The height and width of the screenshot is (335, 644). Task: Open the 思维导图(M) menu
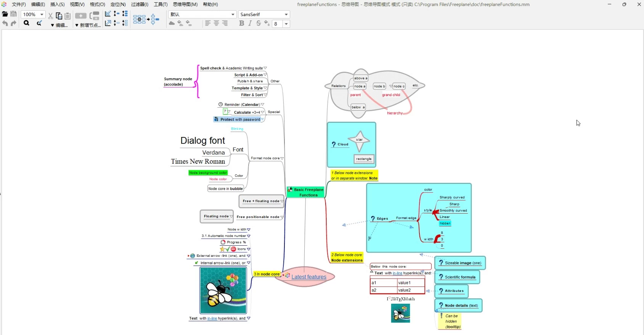[185, 5]
